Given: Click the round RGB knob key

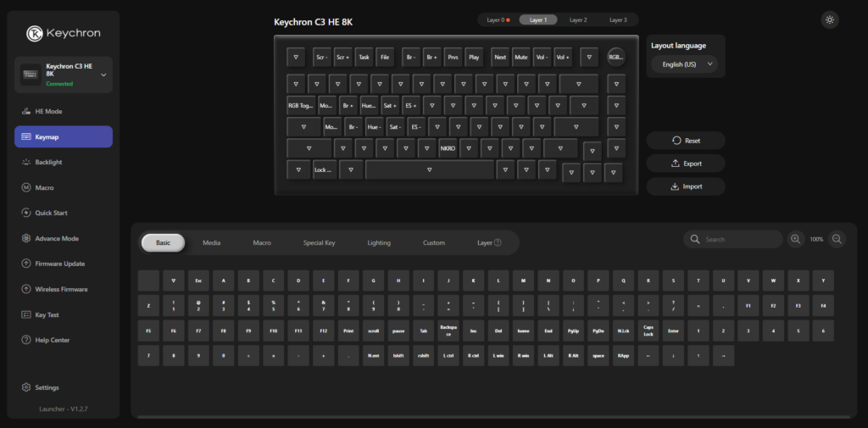Looking at the screenshot, I should point(616,57).
